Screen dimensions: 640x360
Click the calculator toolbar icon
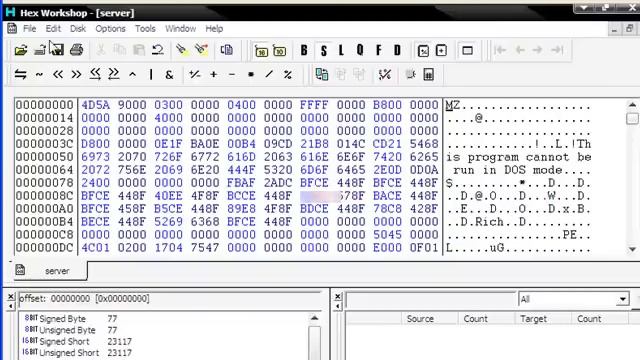(x=429, y=74)
